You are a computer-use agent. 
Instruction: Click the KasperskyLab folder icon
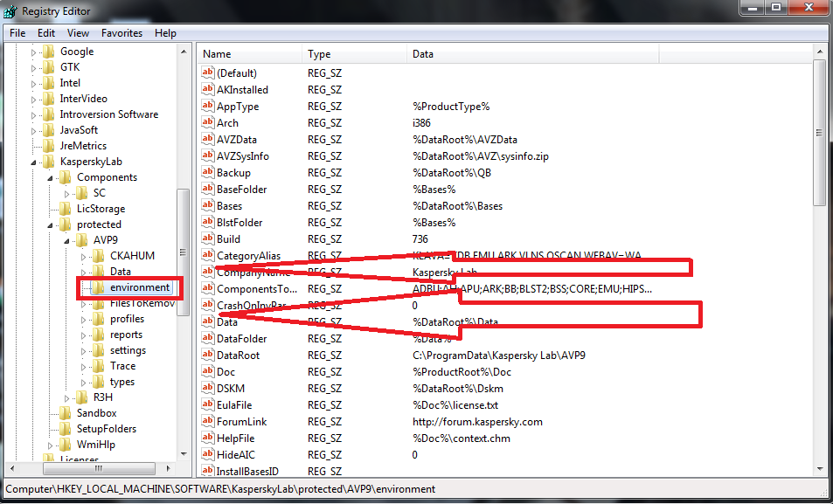[49, 162]
